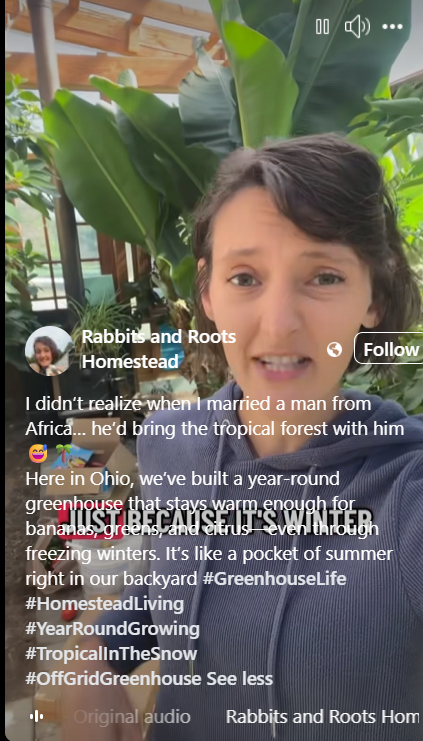This screenshot has width=423, height=741.
Task: Click the laughing emoji in the caption
Action: [38, 454]
